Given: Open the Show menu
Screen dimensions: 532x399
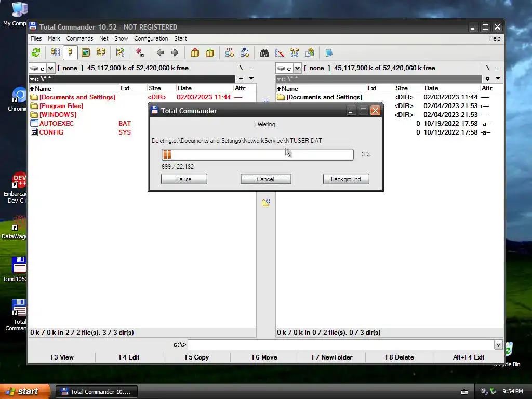Looking at the screenshot, I should (121, 38).
